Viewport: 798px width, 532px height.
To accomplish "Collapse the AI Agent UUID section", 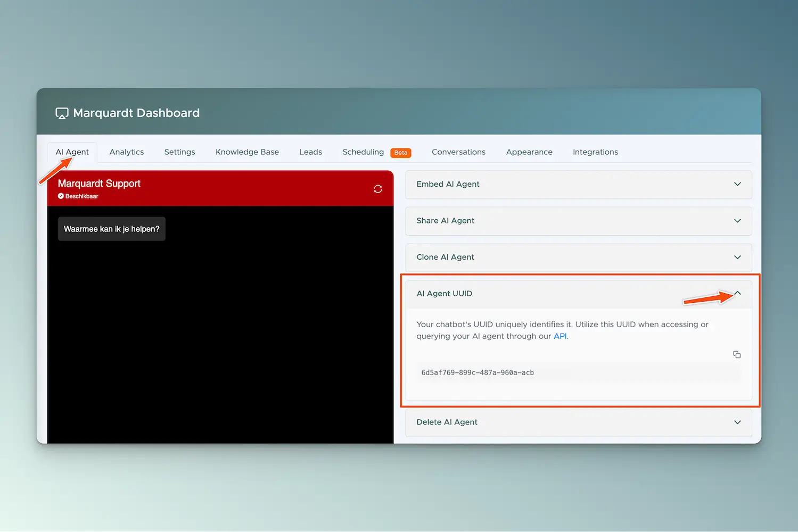I will point(579,294).
